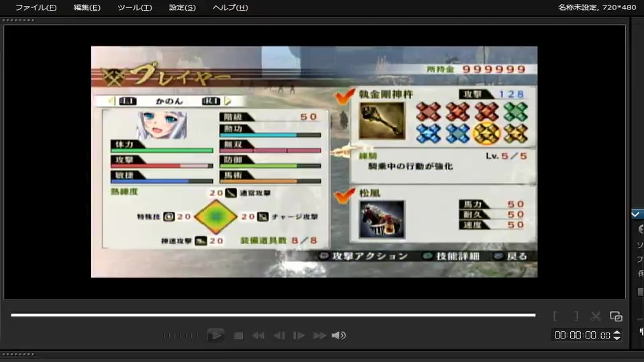This screenshot has height=362, width=644.
Task: Step back one frame
Action: tap(279, 336)
